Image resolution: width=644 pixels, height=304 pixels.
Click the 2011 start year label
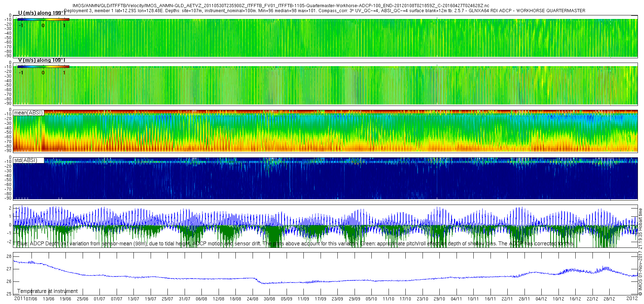[20, 298]
